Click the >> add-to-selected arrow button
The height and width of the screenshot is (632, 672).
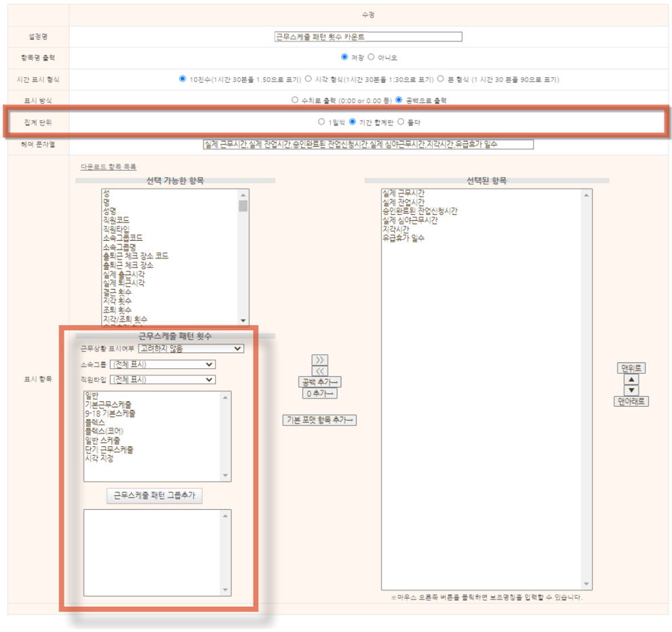(319, 360)
